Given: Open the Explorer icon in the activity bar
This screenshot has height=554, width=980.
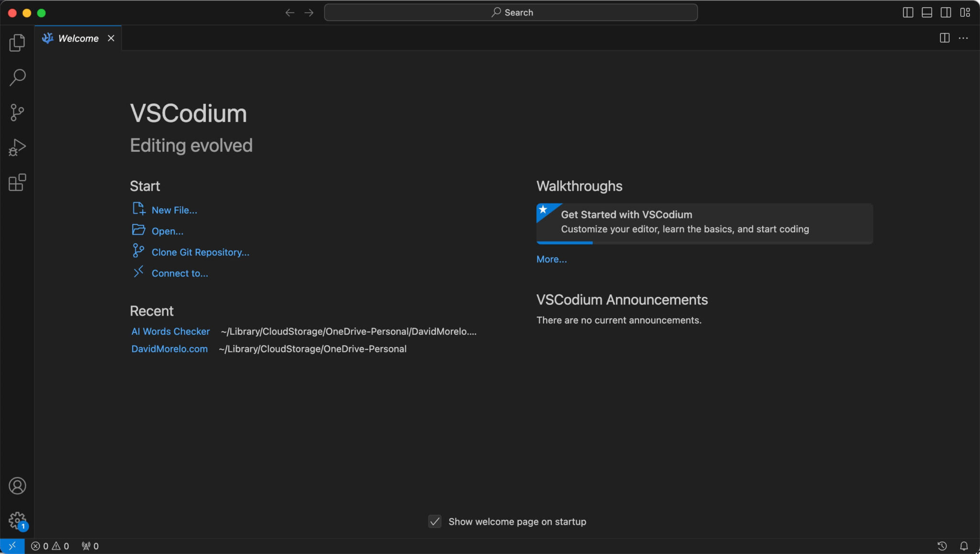Looking at the screenshot, I should (x=17, y=43).
